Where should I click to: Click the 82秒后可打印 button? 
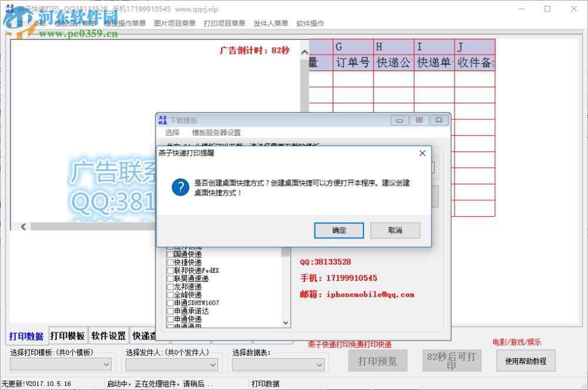[x=452, y=361]
